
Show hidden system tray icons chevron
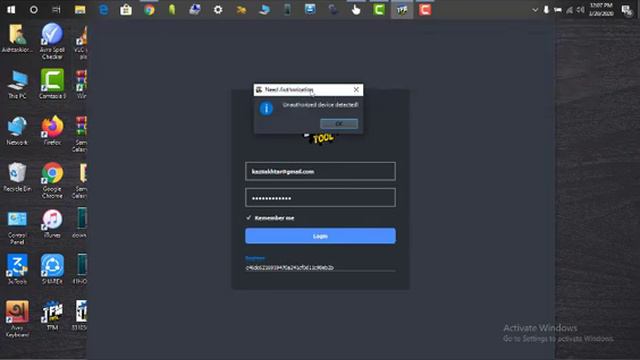pos(535,10)
